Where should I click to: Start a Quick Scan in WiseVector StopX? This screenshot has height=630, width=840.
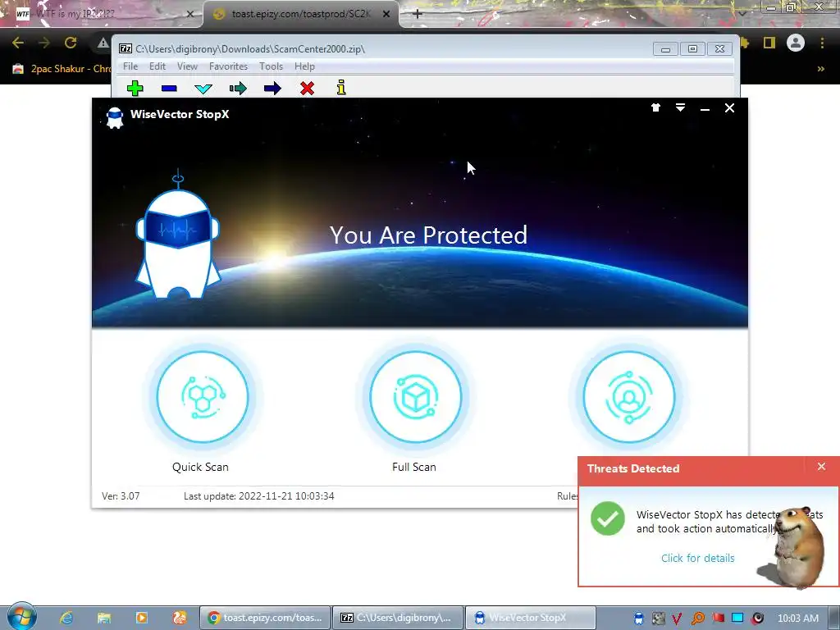point(203,397)
